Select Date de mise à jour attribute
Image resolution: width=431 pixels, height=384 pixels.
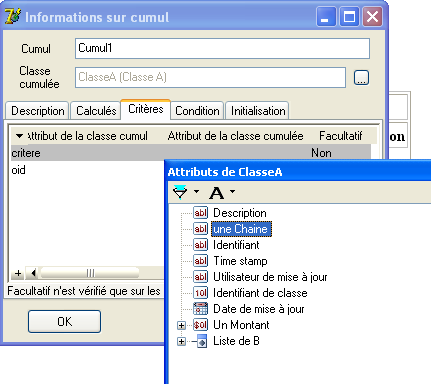(x=259, y=309)
